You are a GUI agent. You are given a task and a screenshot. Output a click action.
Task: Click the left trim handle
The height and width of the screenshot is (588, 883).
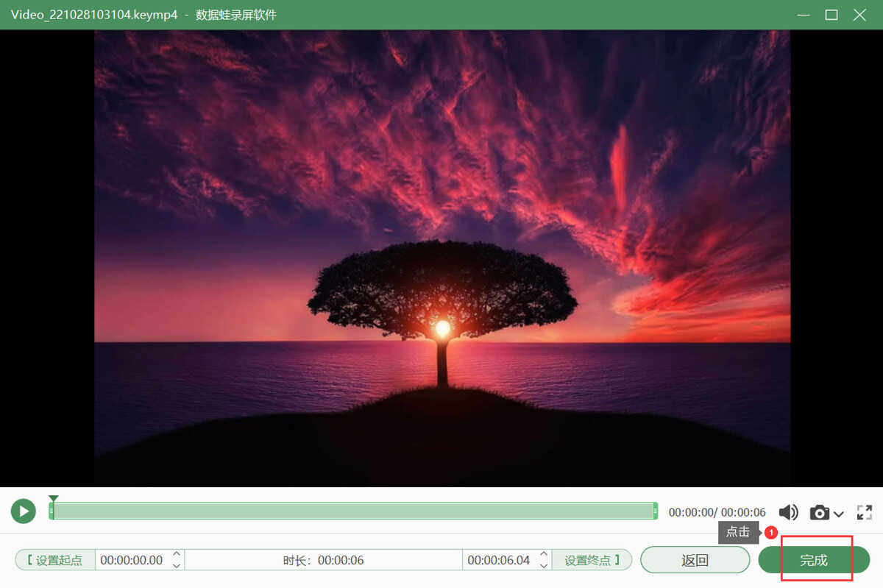52,511
